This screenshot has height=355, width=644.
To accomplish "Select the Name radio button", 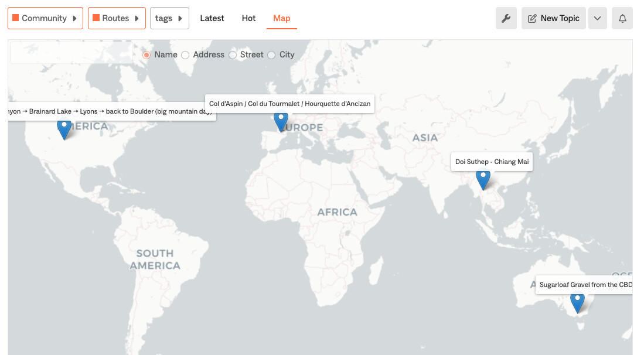I will pos(146,54).
